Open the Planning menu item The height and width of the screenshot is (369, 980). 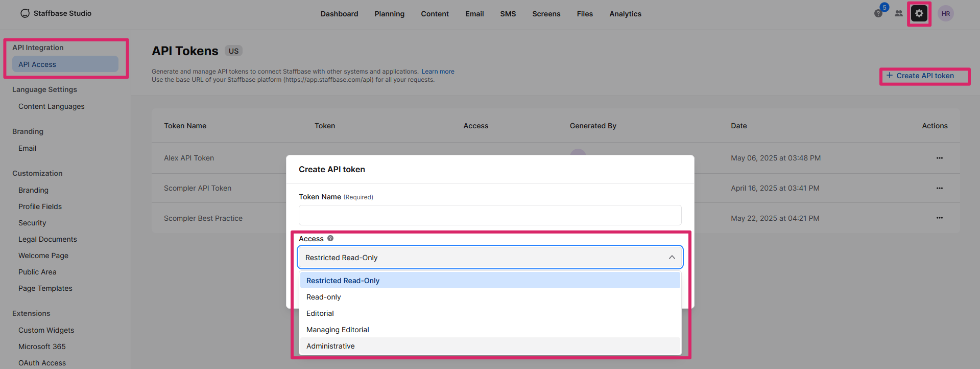click(389, 14)
